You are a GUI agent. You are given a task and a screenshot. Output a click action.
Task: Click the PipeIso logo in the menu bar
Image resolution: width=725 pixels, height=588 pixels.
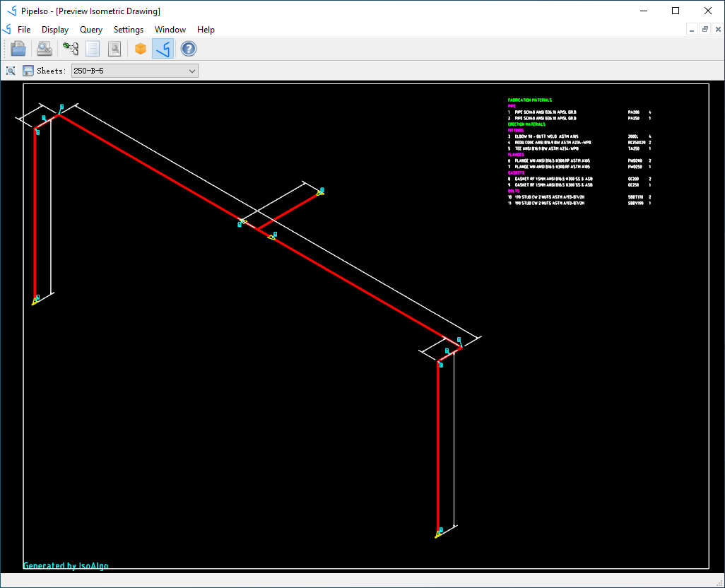tap(7, 30)
